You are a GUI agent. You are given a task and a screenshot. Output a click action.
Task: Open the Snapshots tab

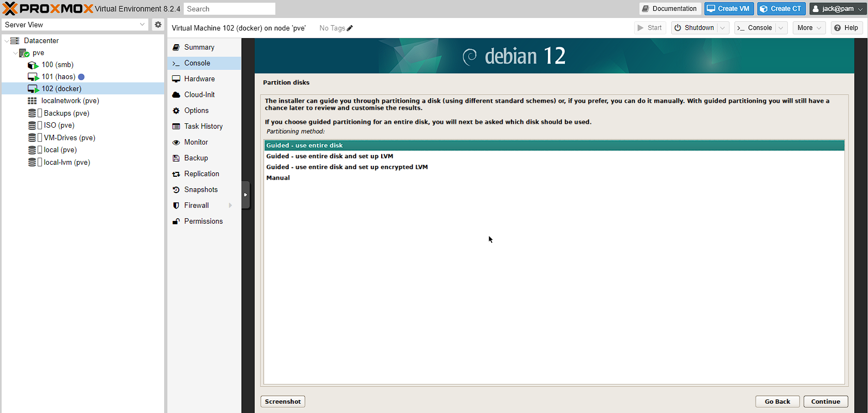point(204,190)
